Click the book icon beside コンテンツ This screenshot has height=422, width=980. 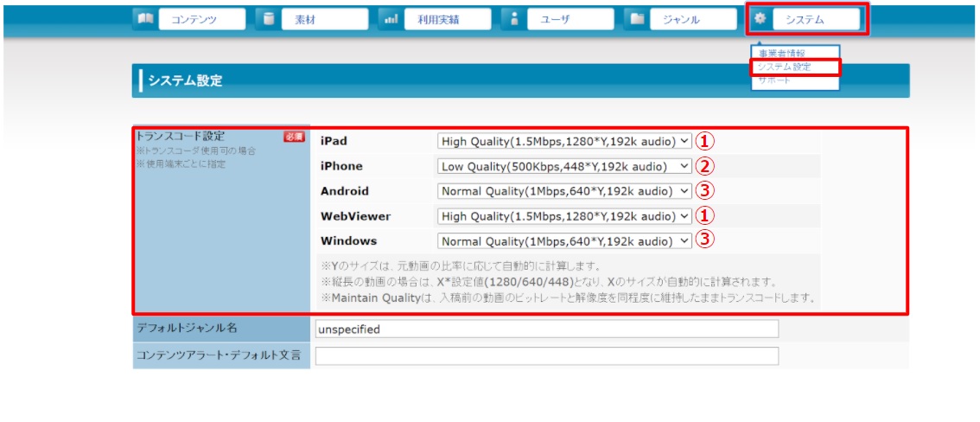click(144, 19)
